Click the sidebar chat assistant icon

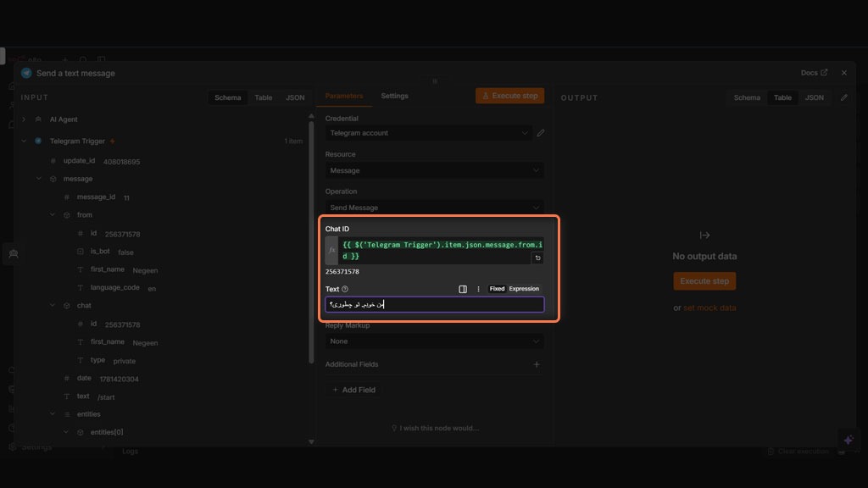pos(14,254)
